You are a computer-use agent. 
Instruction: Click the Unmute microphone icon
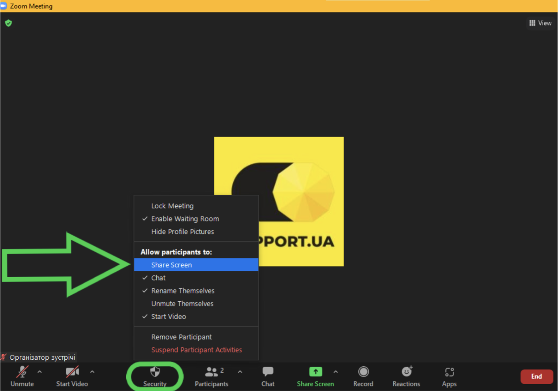pyautogui.click(x=22, y=372)
